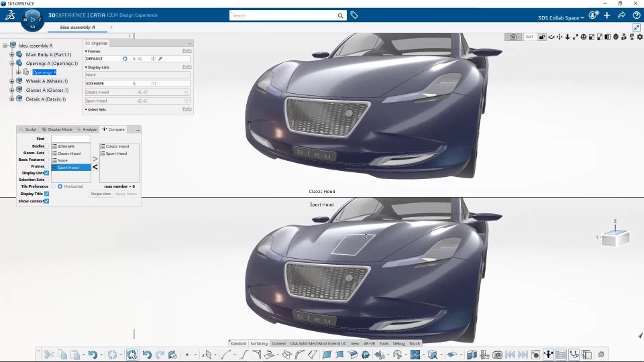
Task: Select the curve creation tool
Action: (225, 354)
